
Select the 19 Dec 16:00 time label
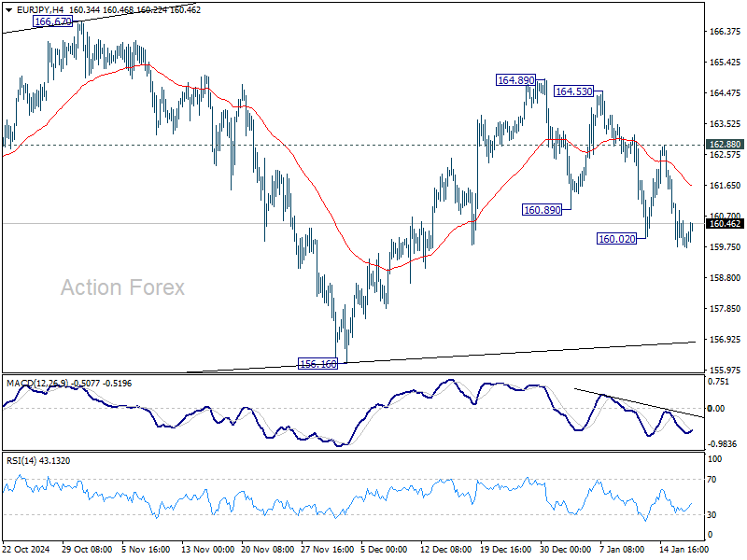click(x=505, y=549)
